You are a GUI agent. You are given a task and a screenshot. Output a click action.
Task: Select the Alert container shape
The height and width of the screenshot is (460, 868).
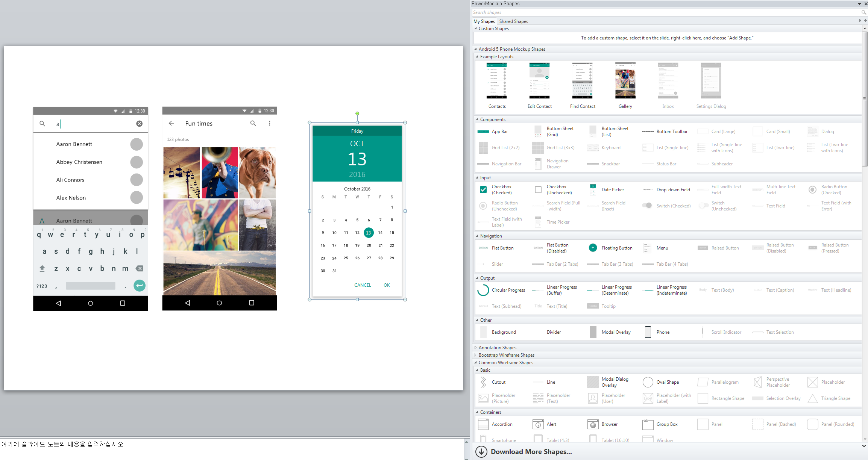coord(545,424)
